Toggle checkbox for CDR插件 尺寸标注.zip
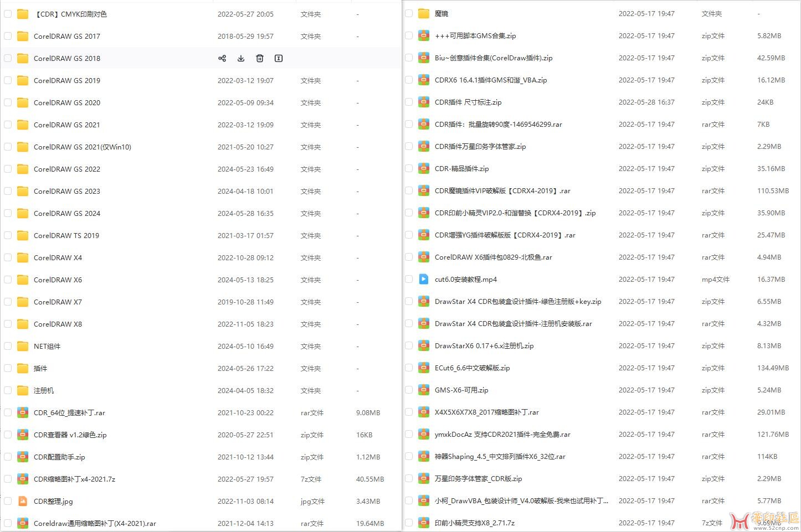 (409, 102)
